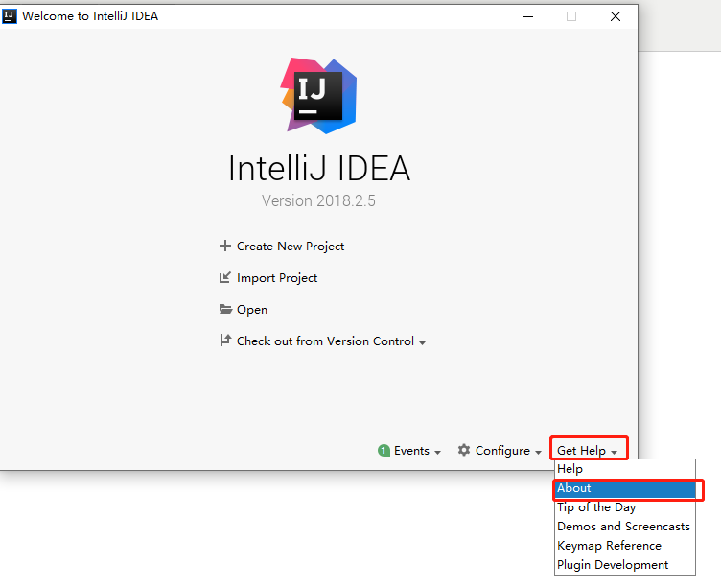721x588 pixels.
Task: Click the version control checkout icon
Action: (225, 341)
